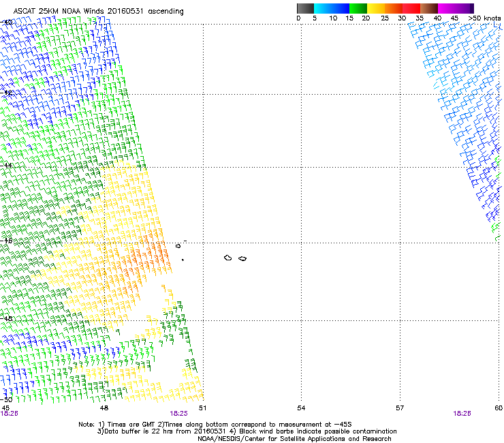
Task: Click the '0' label under the color scale
Action: click(298, 18)
